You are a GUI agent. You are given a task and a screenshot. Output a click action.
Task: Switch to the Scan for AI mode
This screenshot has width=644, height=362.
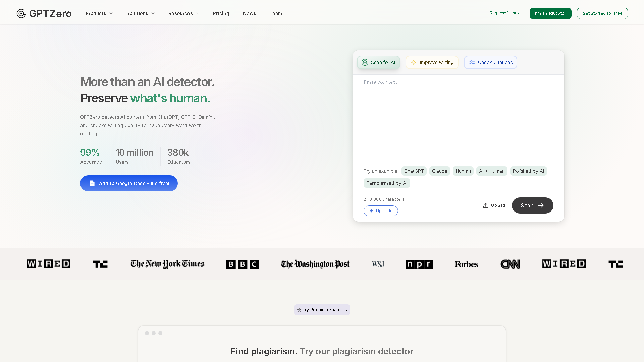click(378, 62)
